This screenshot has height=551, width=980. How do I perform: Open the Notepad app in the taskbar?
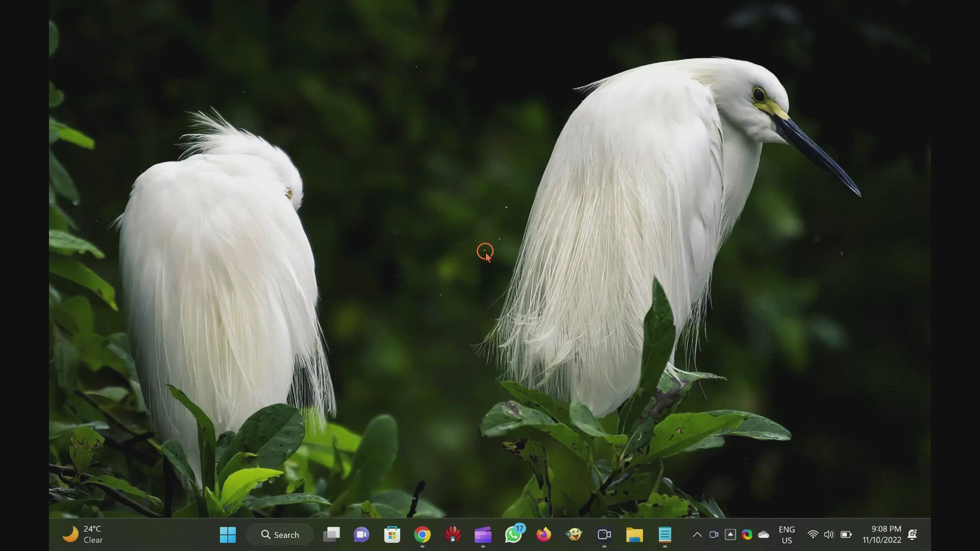[665, 535]
